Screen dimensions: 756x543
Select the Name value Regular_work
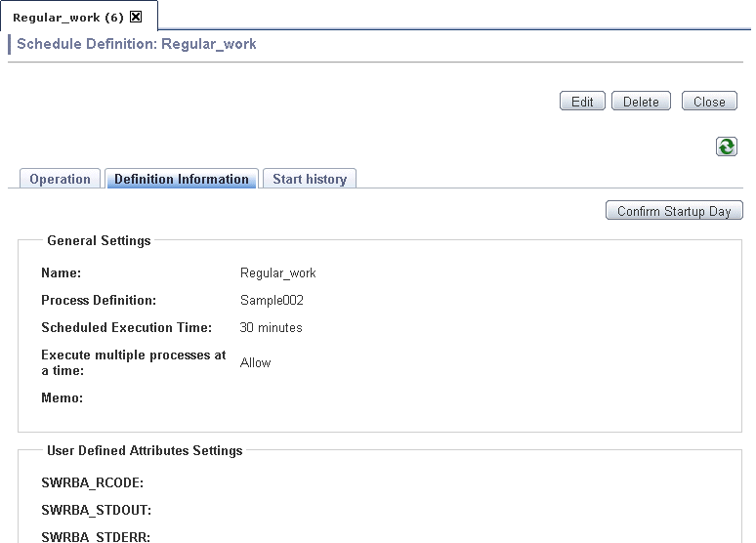277,272
